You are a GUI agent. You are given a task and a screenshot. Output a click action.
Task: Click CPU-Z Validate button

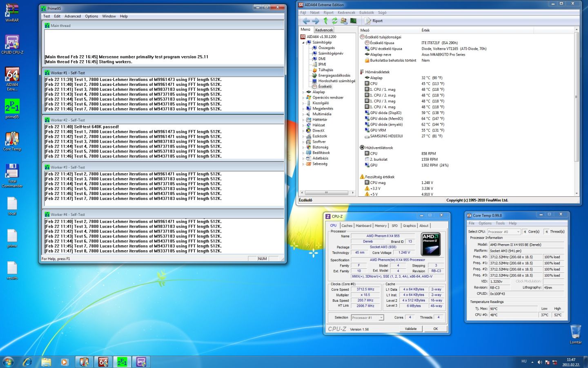[411, 329]
